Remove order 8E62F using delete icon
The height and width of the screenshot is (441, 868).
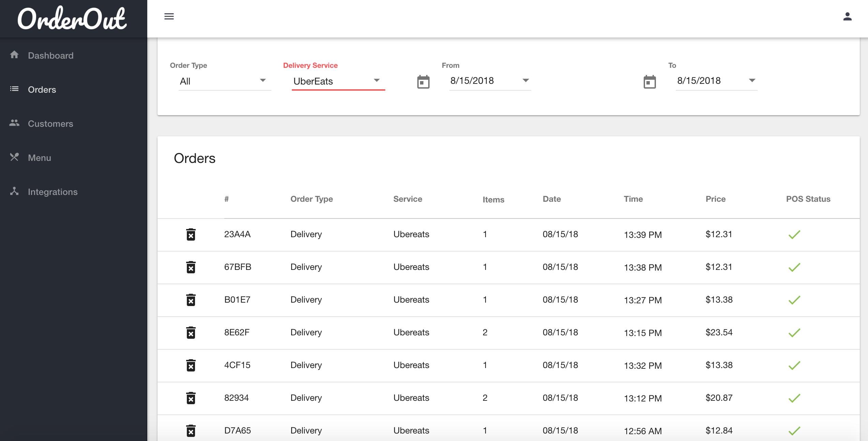point(191,333)
